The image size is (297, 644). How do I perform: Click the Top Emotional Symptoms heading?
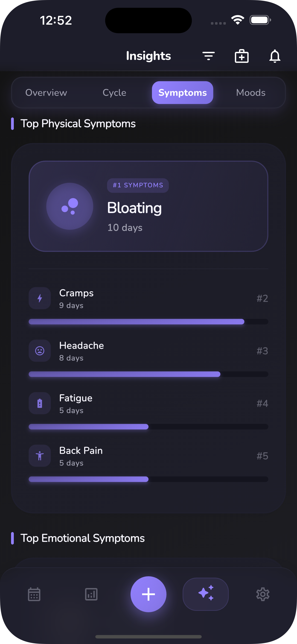[82, 538]
